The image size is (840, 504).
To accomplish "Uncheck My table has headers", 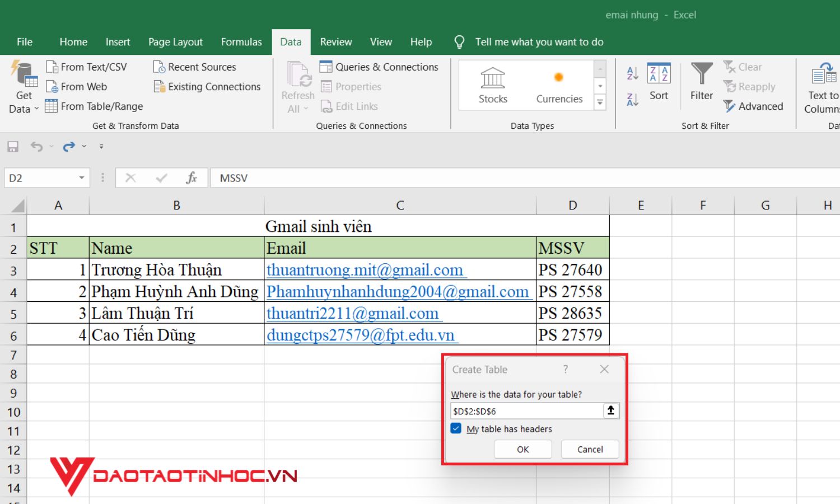I will coord(456,429).
